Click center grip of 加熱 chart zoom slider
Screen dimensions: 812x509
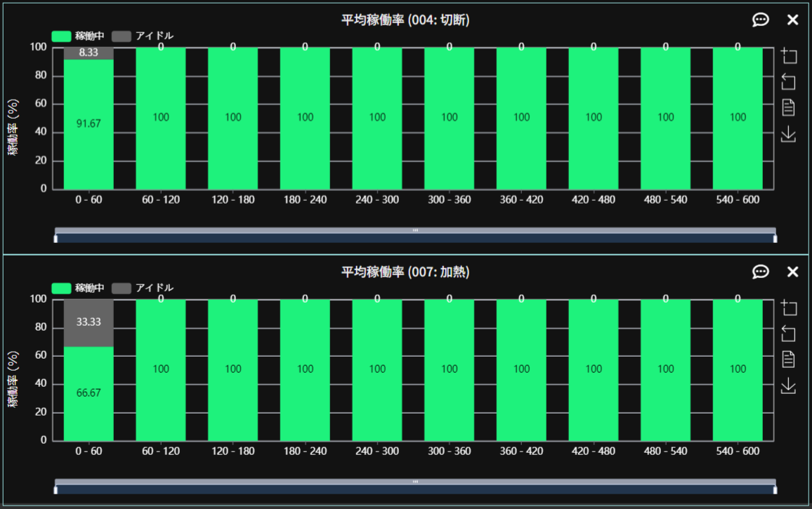coord(415,482)
